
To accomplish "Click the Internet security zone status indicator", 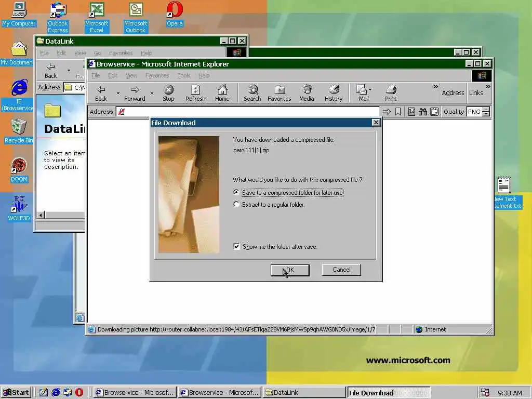I will click(431, 329).
